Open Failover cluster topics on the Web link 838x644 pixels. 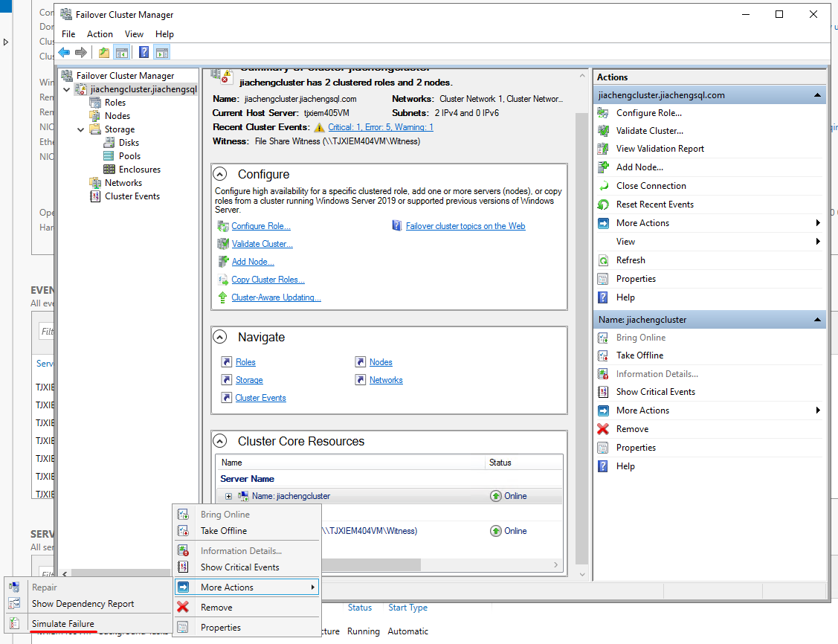(465, 226)
